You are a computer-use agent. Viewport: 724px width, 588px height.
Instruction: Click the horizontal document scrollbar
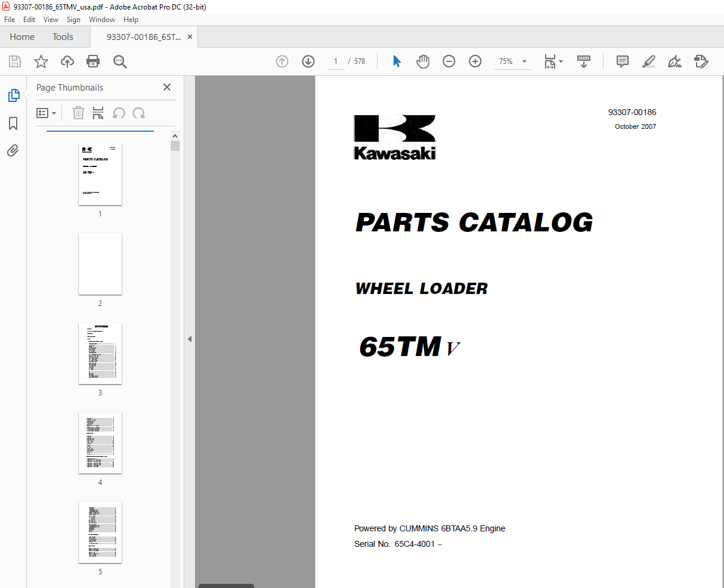[226, 586]
